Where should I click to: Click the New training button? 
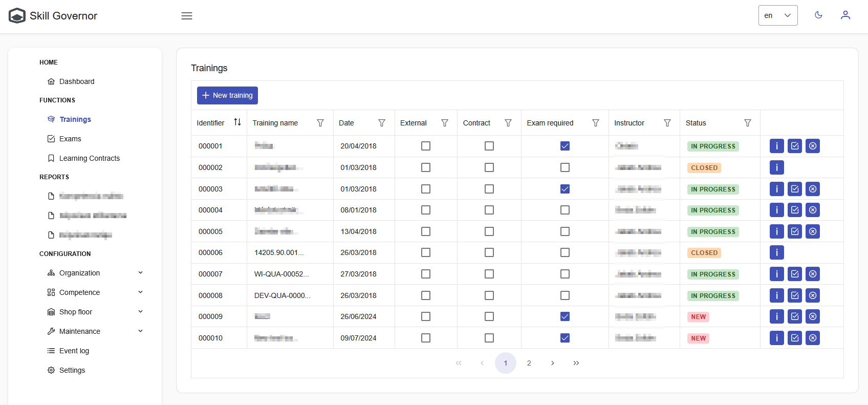pyautogui.click(x=227, y=95)
